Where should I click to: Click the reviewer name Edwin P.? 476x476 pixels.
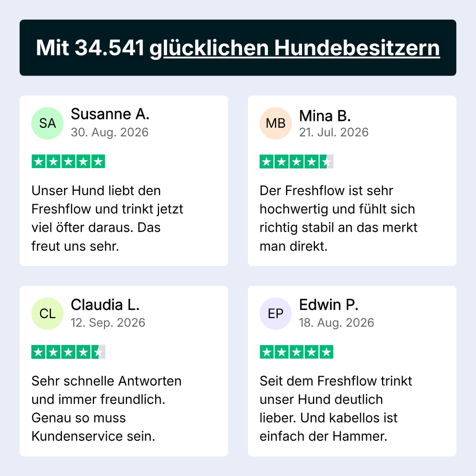[329, 305]
